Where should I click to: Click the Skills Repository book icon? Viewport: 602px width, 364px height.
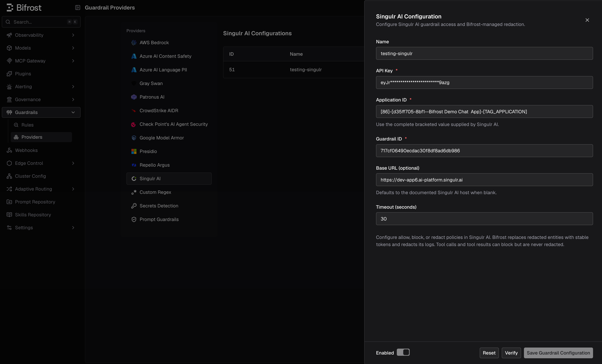(9, 215)
